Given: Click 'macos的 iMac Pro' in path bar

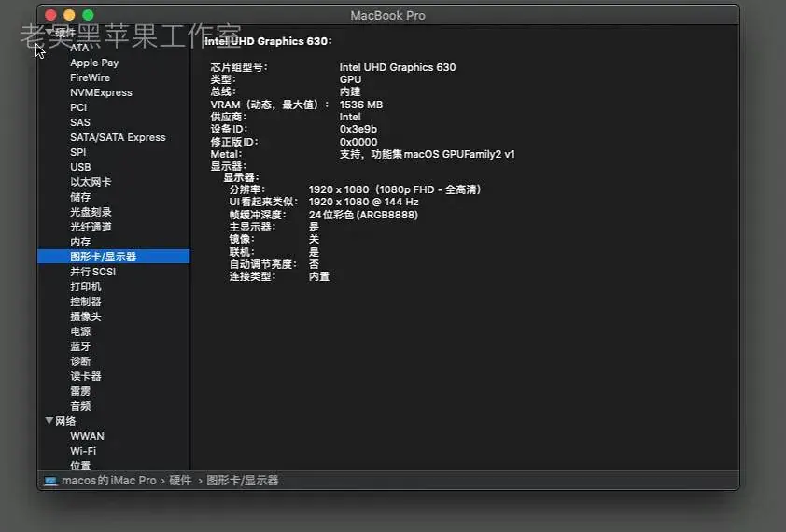Looking at the screenshot, I should pyautogui.click(x=109, y=481).
